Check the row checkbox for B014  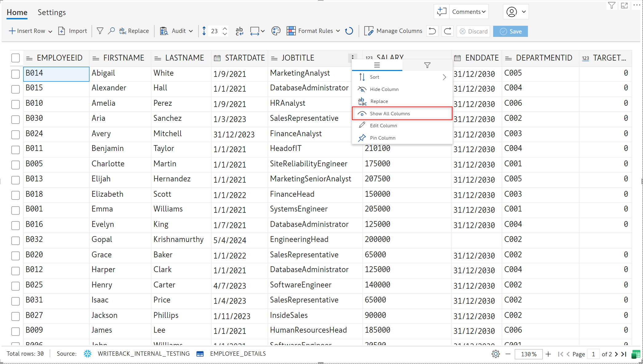click(x=15, y=74)
